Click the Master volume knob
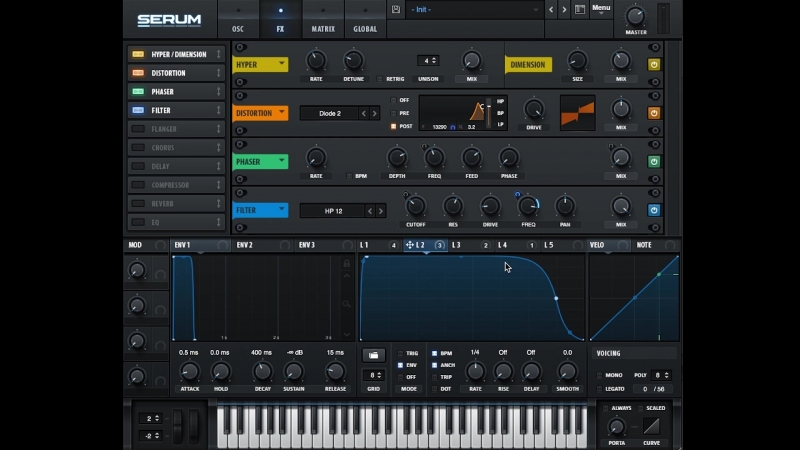 pyautogui.click(x=635, y=16)
